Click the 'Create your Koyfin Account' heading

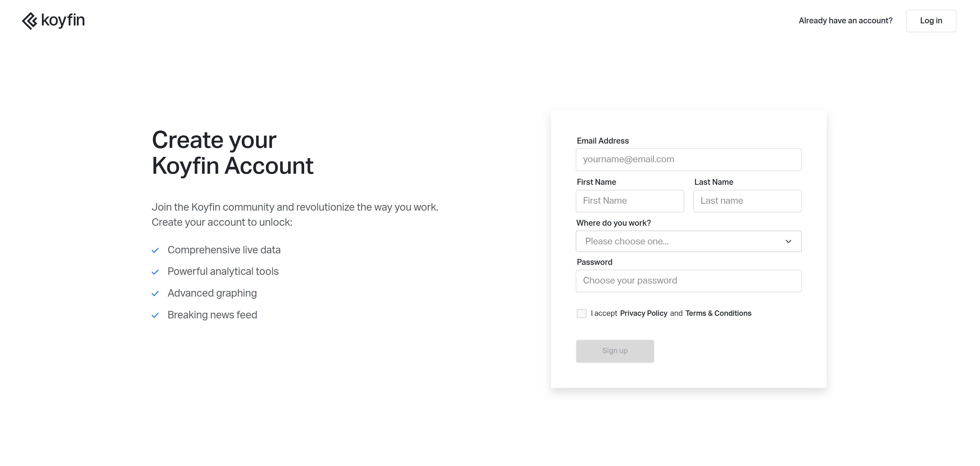(x=232, y=153)
